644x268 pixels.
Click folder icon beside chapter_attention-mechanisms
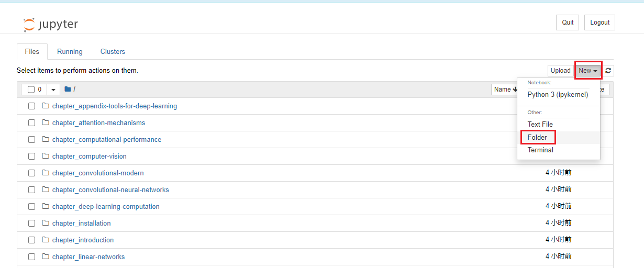[x=46, y=122]
